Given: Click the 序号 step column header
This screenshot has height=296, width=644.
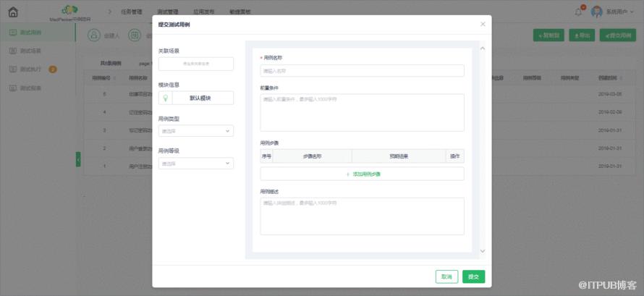Looking at the screenshot, I should point(266,156).
